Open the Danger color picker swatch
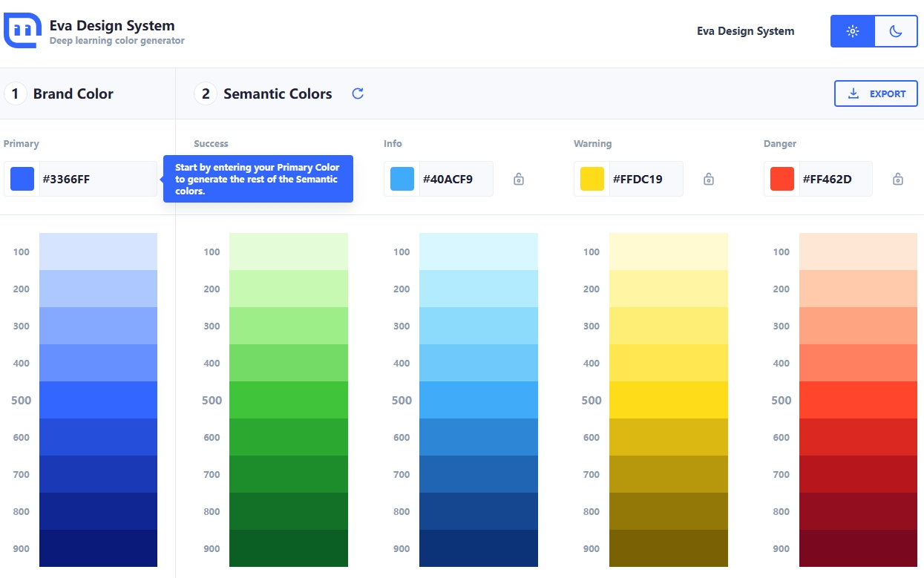Screen dimensions: 924x578 782,179
